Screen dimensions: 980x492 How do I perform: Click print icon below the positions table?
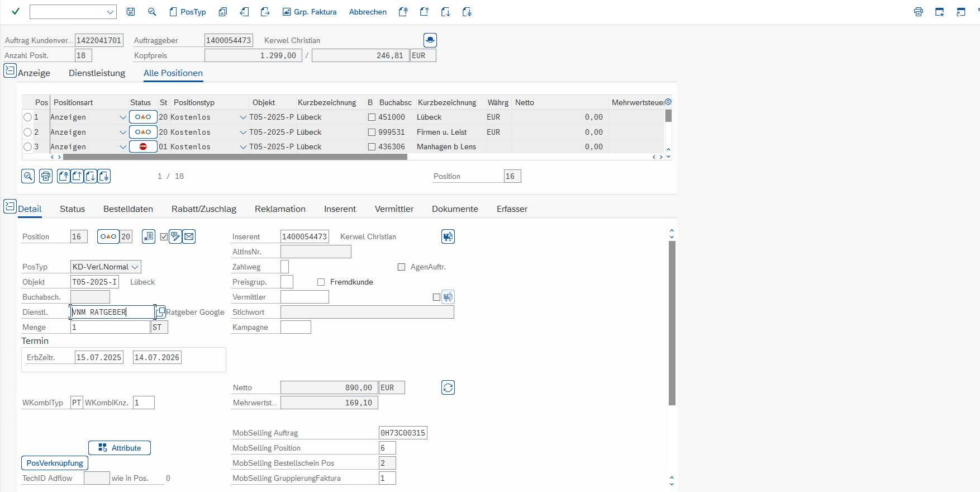pyautogui.click(x=46, y=176)
